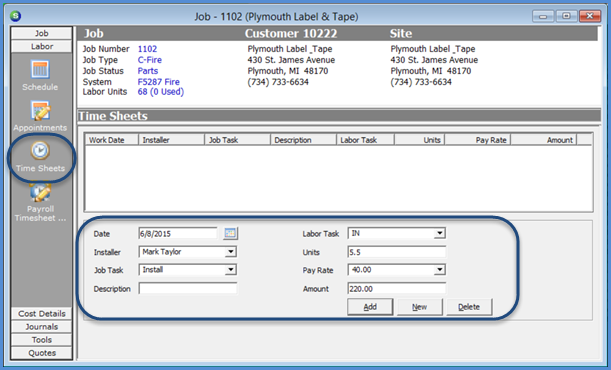Open the calendar picker next to Date
Image resolution: width=611 pixels, height=370 pixels.
(230, 233)
